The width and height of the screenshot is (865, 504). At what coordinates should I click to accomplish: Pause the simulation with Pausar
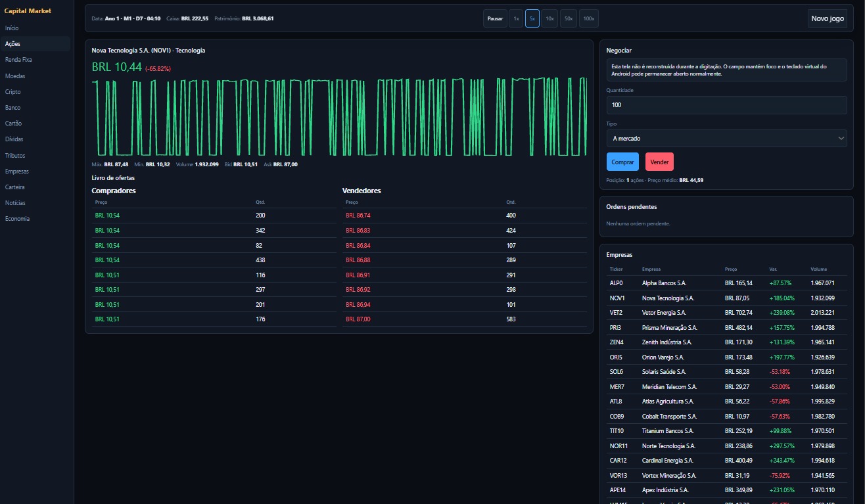coord(495,18)
